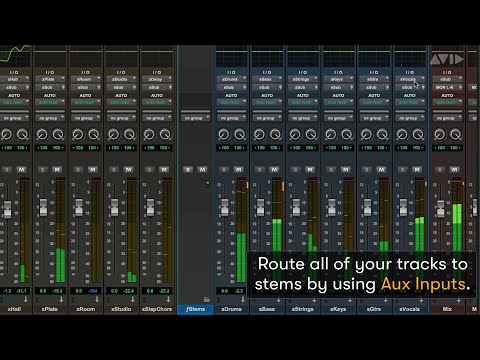This screenshot has width=480, height=360.
Task: Click the xGtrs left pan knob
Action: click(x=366, y=134)
